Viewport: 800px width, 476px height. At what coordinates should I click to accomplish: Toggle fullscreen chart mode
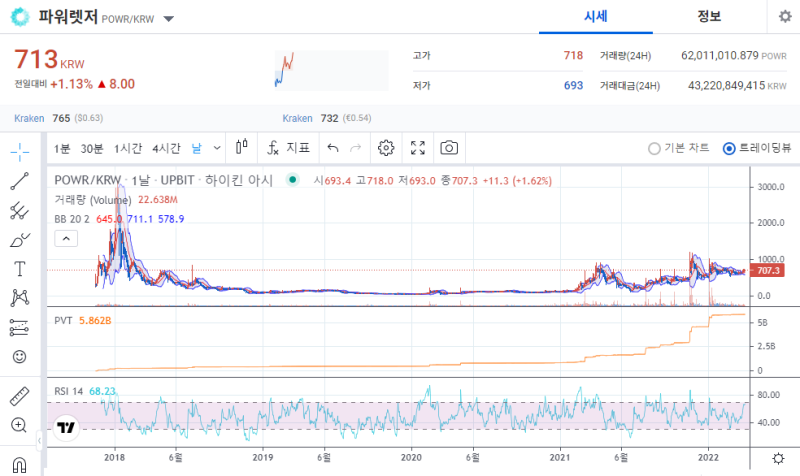pos(418,148)
